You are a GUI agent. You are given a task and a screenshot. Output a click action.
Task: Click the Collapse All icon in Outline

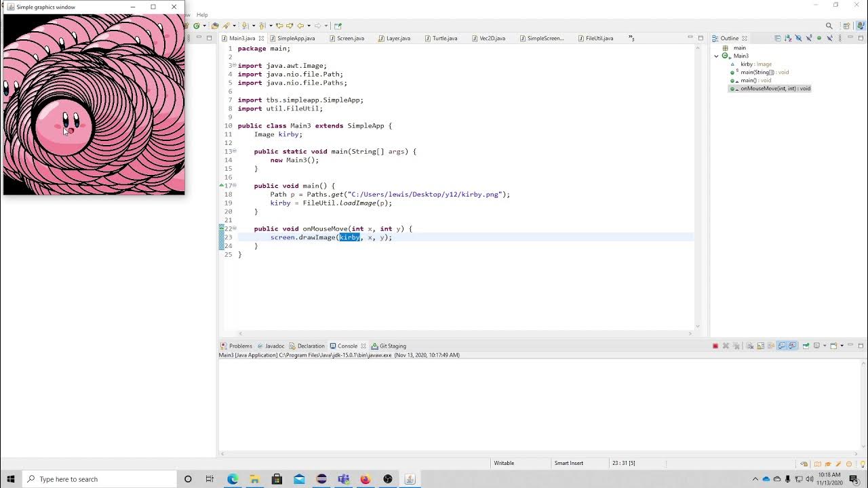[778, 38]
